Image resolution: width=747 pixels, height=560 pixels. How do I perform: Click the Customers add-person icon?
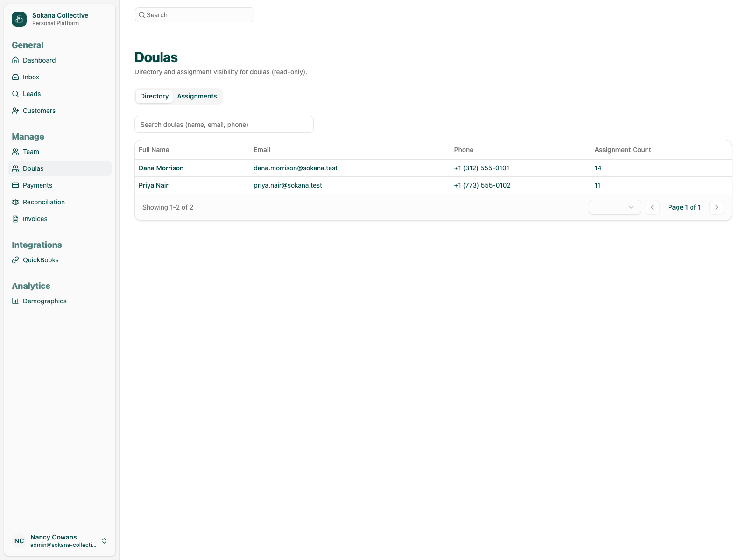pyautogui.click(x=15, y=111)
